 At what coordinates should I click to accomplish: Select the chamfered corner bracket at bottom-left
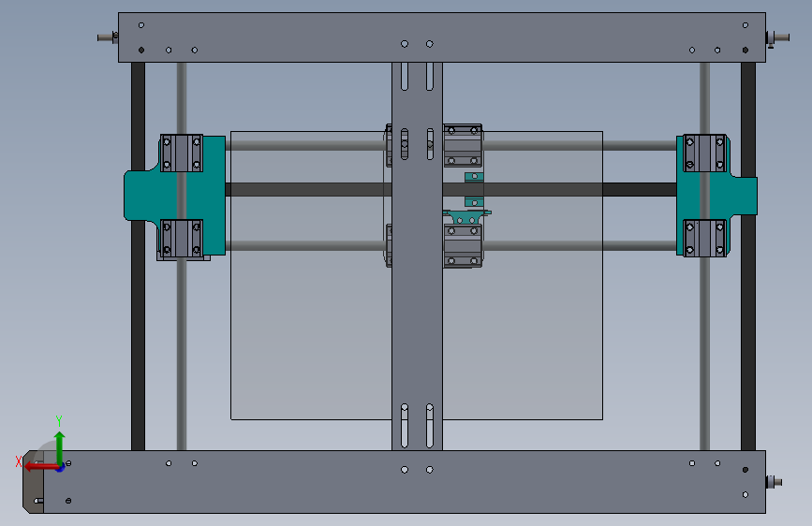[x=33, y=482]
